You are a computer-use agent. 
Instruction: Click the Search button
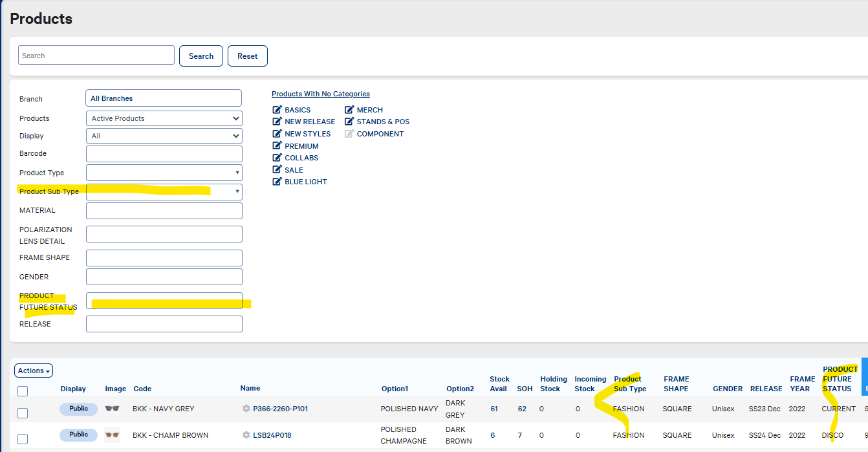tap(201, 56)
